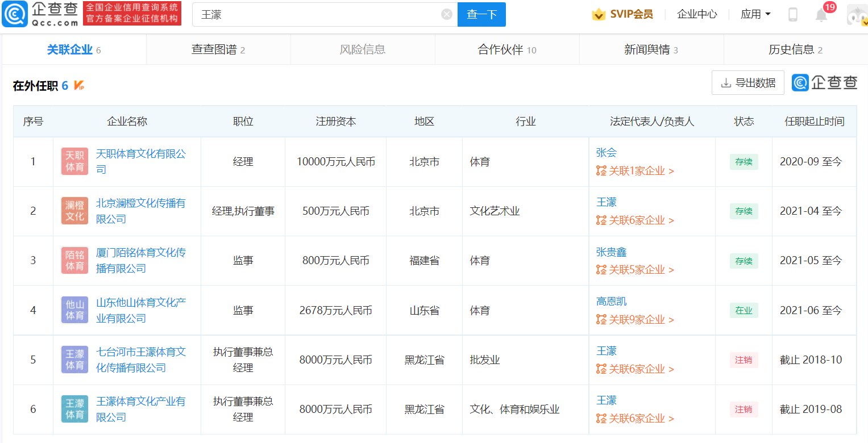868x443 pixels.
Task: Click the 截止 2018-10 date cell
Action: click(x=814, y=360)
